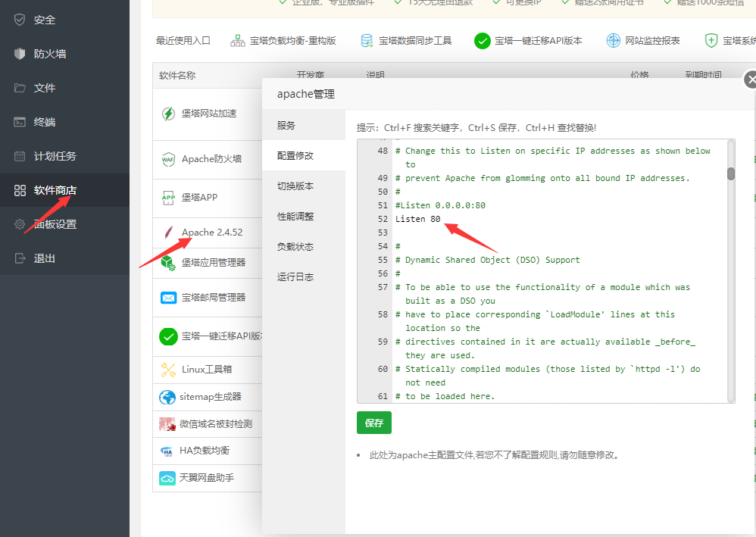Click the lightning icon for 堡塔网站加速
This screenshot has width=756, height=537.
[x=168, y=114]
